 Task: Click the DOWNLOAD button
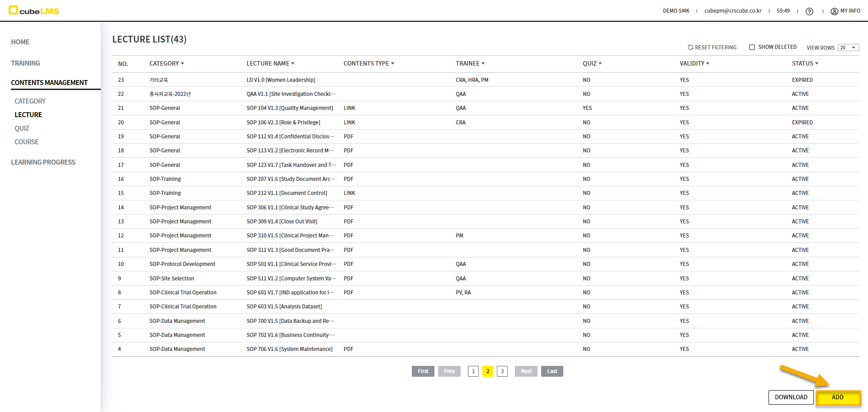[791, 397]
